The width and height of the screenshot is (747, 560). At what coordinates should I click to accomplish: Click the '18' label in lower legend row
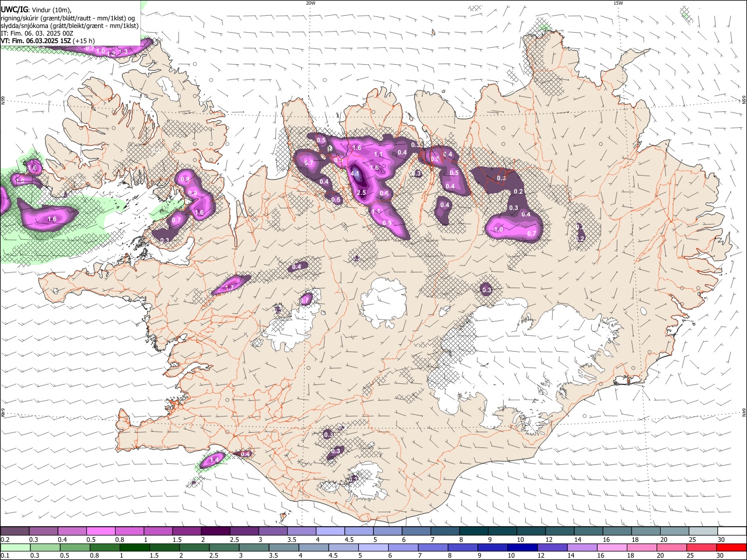pyautogui.click(x=631, y=555)
